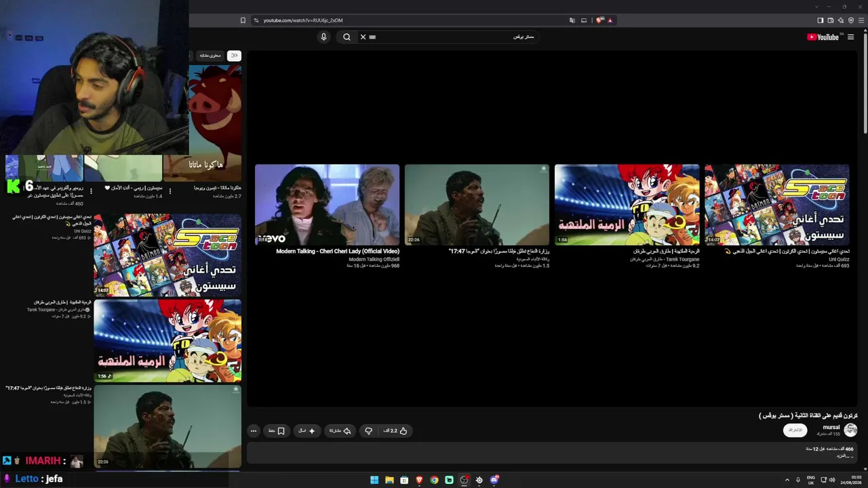The width and height of the screenshot is (868, 488).
Task: Play Modern Talking Cheri Cheri Lady video
Action: 327,205
